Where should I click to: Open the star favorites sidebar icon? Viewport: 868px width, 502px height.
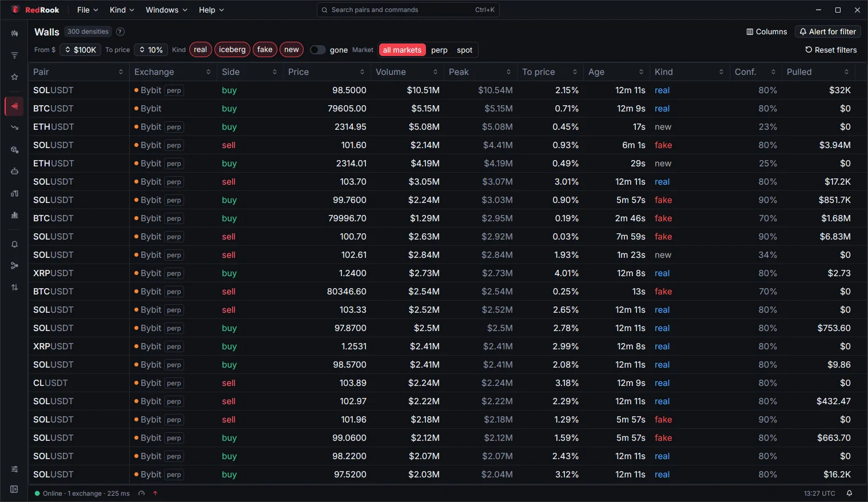(14, 77)
